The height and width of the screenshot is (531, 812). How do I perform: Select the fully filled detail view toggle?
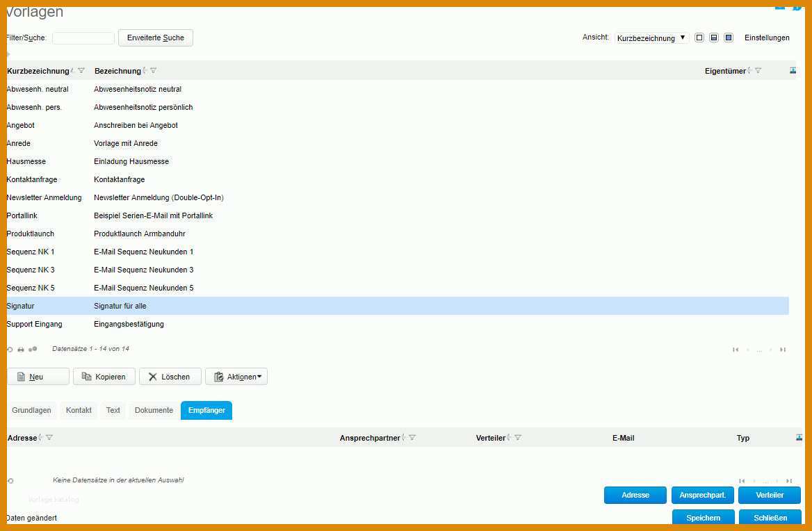729,38
